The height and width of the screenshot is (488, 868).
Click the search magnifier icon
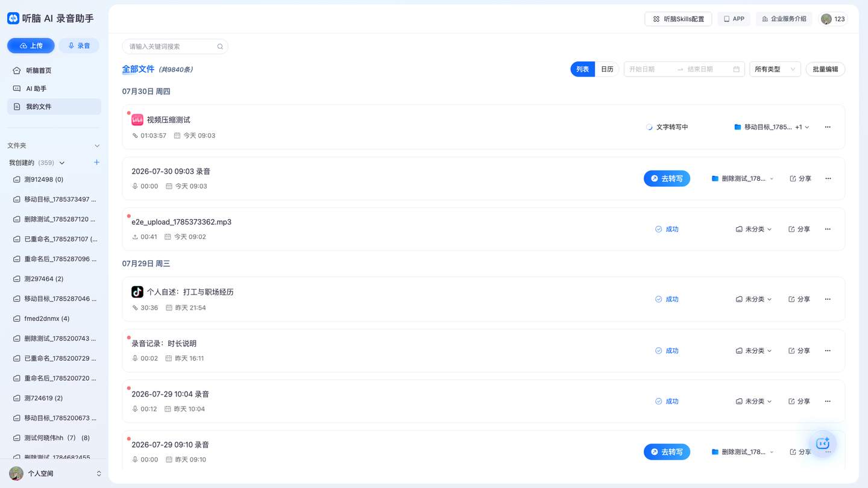(x=220, y=46)
